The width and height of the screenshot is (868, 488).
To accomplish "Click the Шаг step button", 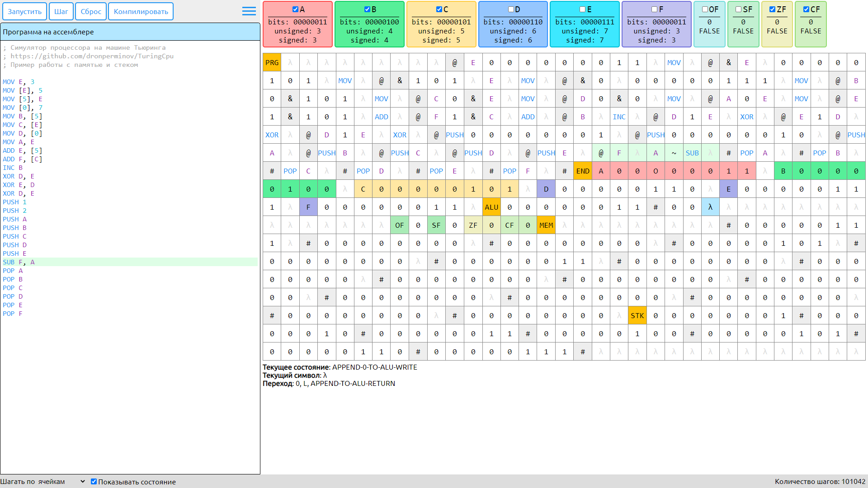I will coord(61,12).
